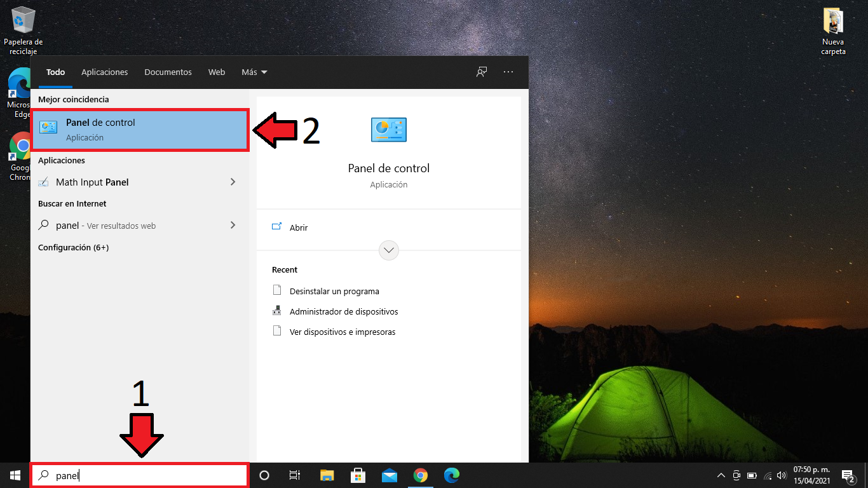Click the feedback icon in search header

click(x=482, y=72)
